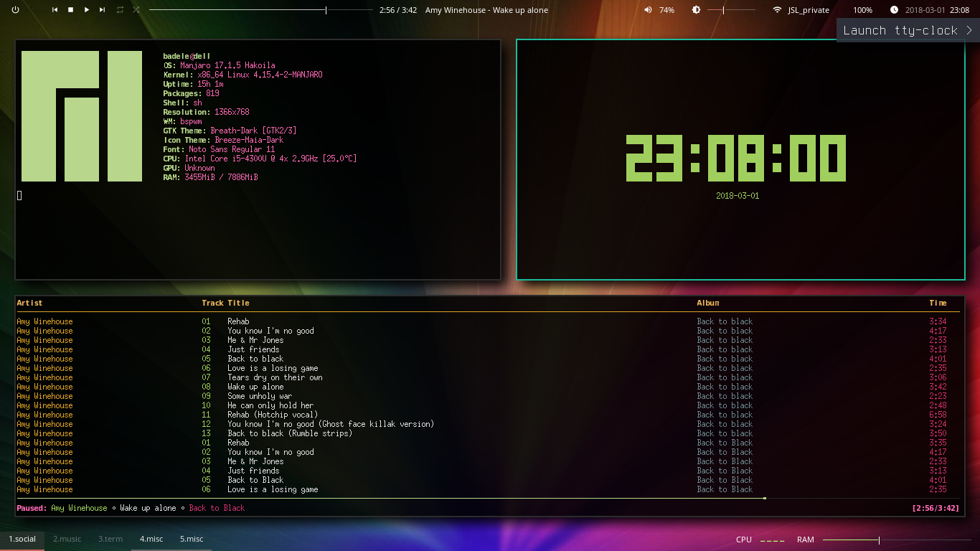Screen dimensions: 980x551
Task: Open the power menu icon
Action: 16,10
